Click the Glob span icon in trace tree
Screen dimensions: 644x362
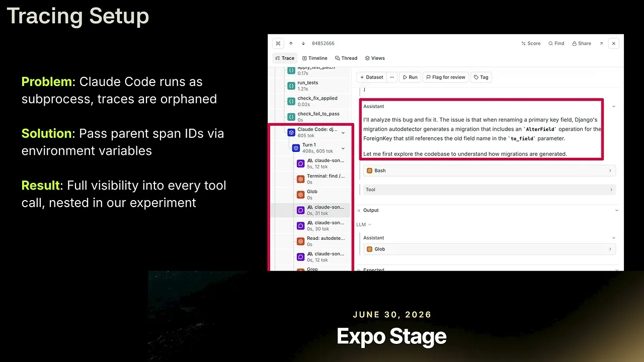(x=300, y=195)
